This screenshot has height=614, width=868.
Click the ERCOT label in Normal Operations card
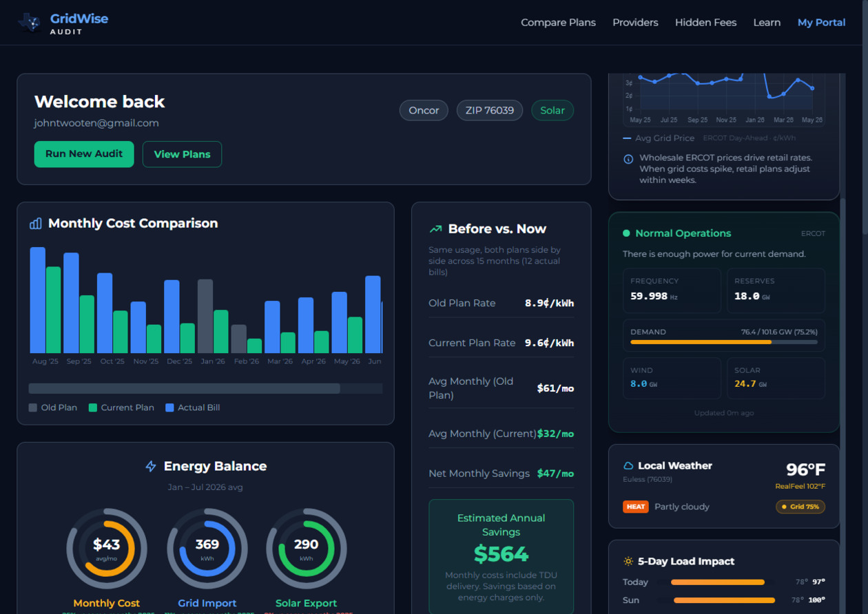[813, 233]
